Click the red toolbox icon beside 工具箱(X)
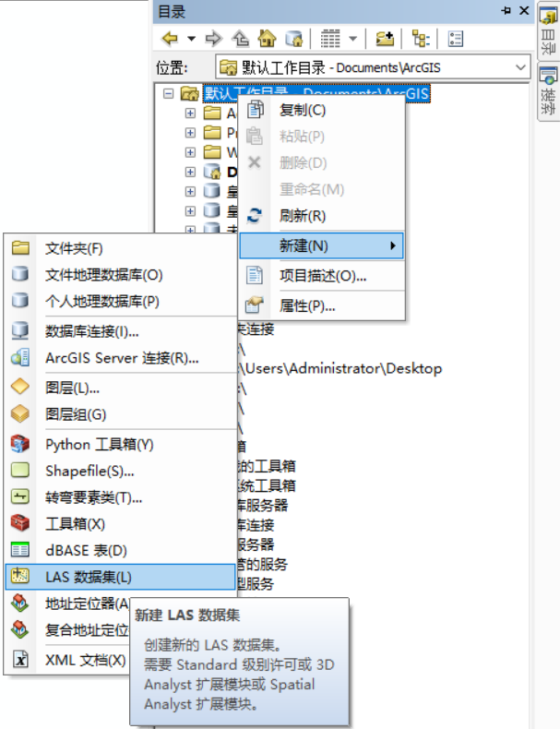This screenshot has width=560, height=729. click(20, 523)
